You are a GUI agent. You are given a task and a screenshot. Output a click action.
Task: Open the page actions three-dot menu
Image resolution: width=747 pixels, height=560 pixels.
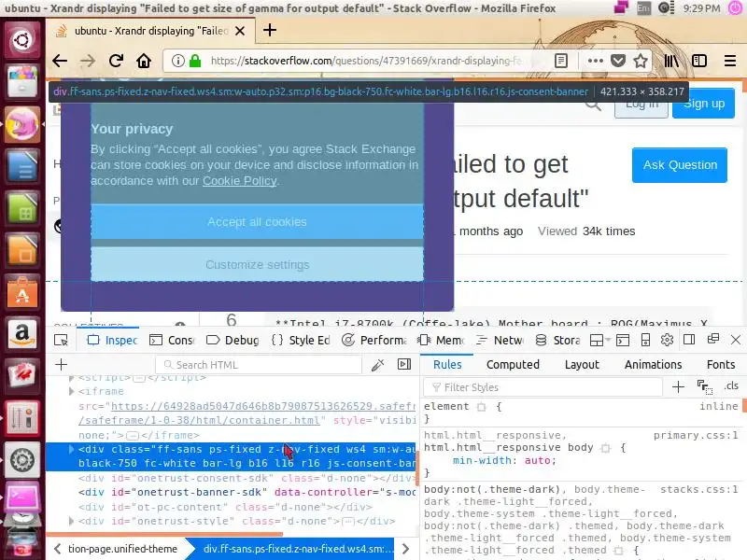pos(595,61)
